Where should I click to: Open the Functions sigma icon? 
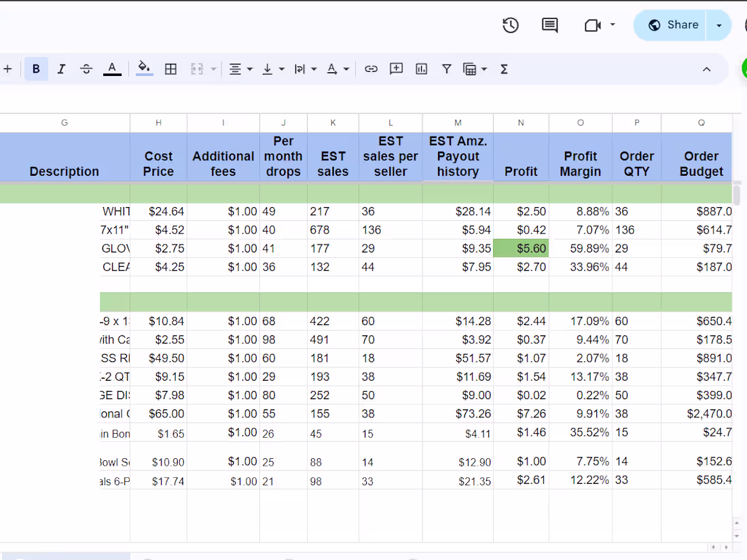tap(504, 69)
